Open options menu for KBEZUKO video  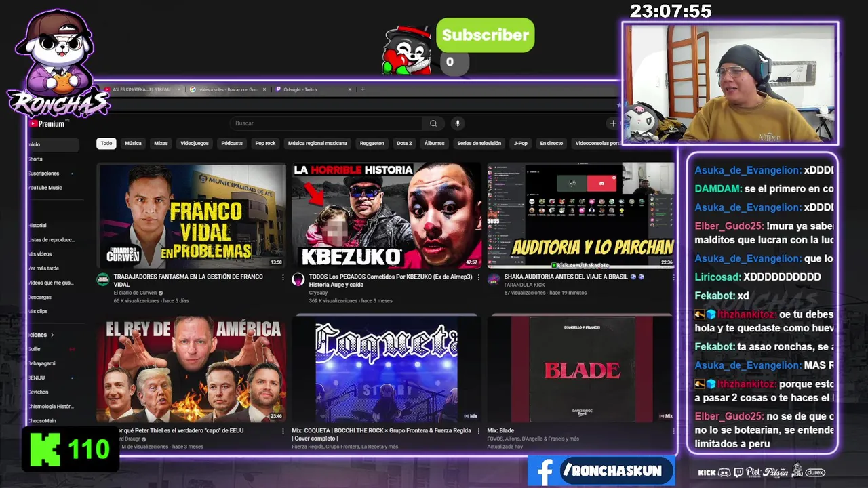tap(479, 277)
